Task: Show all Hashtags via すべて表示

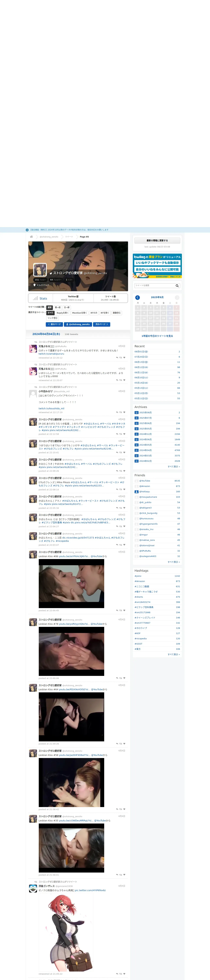Action: 174,654
